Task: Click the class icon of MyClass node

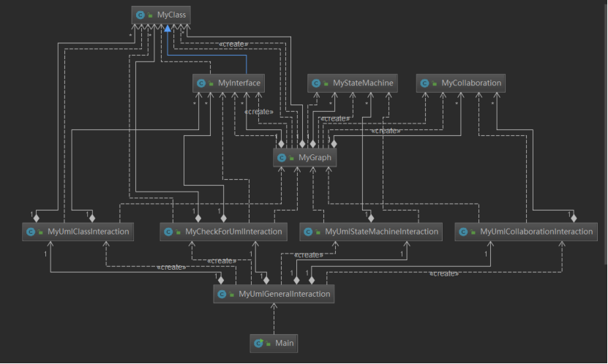Action: [140, 15]
